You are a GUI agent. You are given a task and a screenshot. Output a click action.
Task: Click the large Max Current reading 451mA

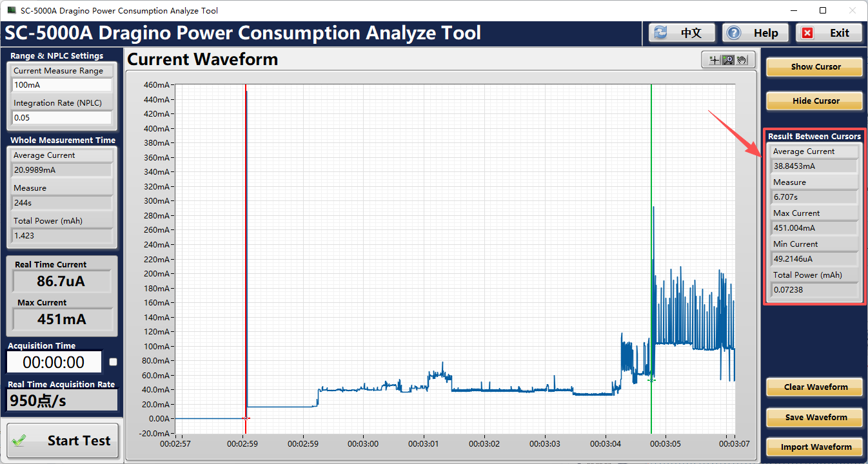tap(61, 320)
